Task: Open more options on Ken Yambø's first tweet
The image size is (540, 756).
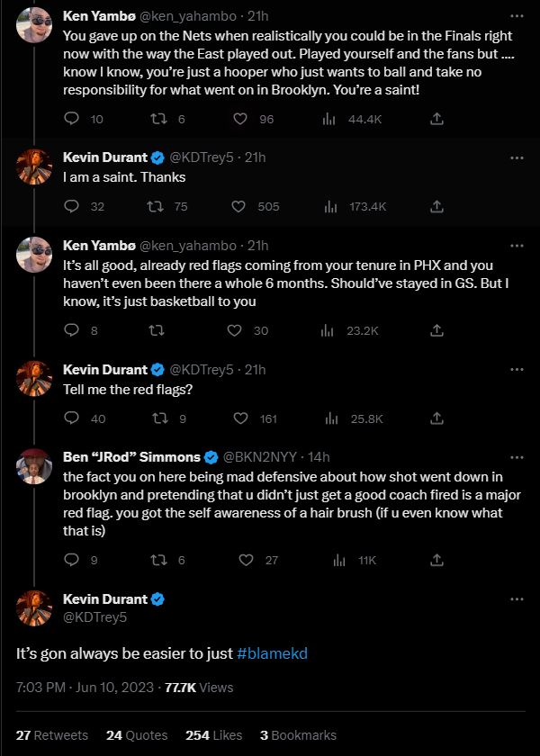Action: (x=517, y=13)
